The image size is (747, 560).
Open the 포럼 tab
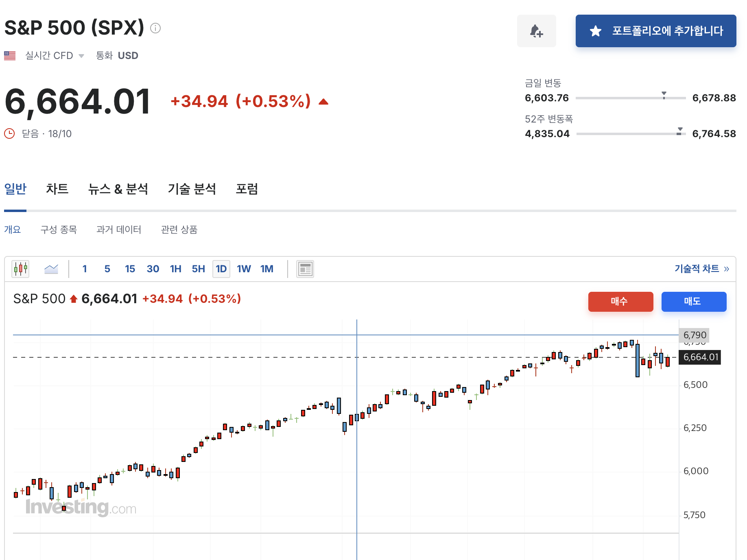246,188
